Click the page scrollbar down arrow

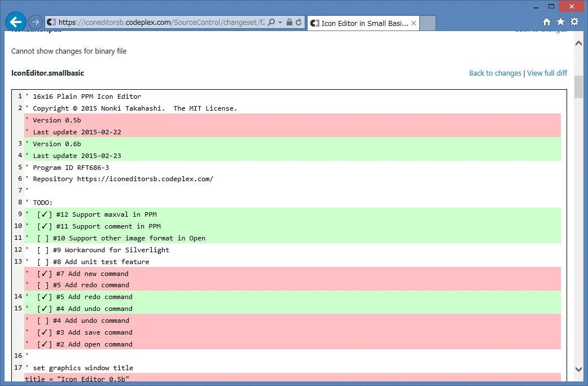click(x=578, y=370)
